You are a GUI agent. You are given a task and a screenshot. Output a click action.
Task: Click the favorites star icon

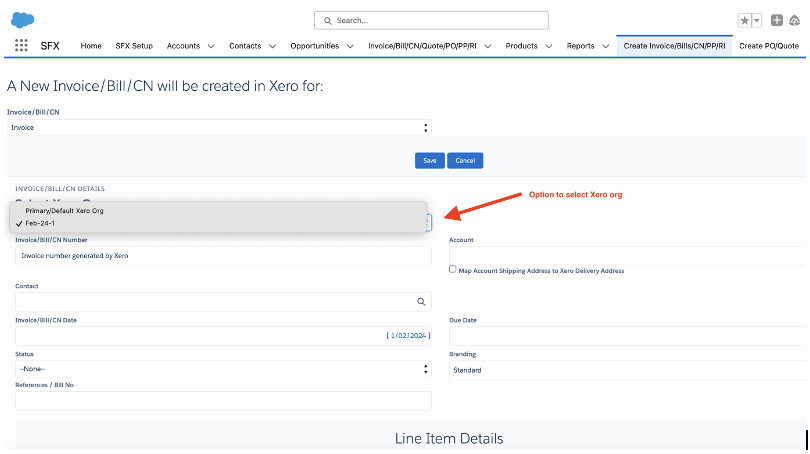[x=744, y=21]
